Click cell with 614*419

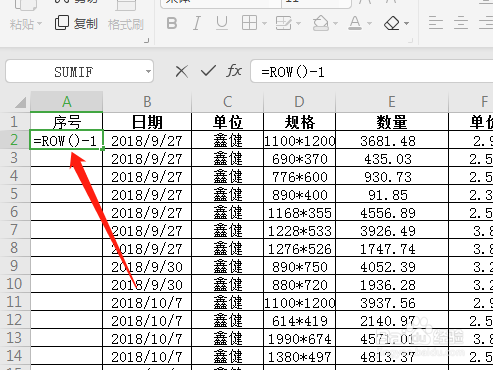[x=299, y=320]
